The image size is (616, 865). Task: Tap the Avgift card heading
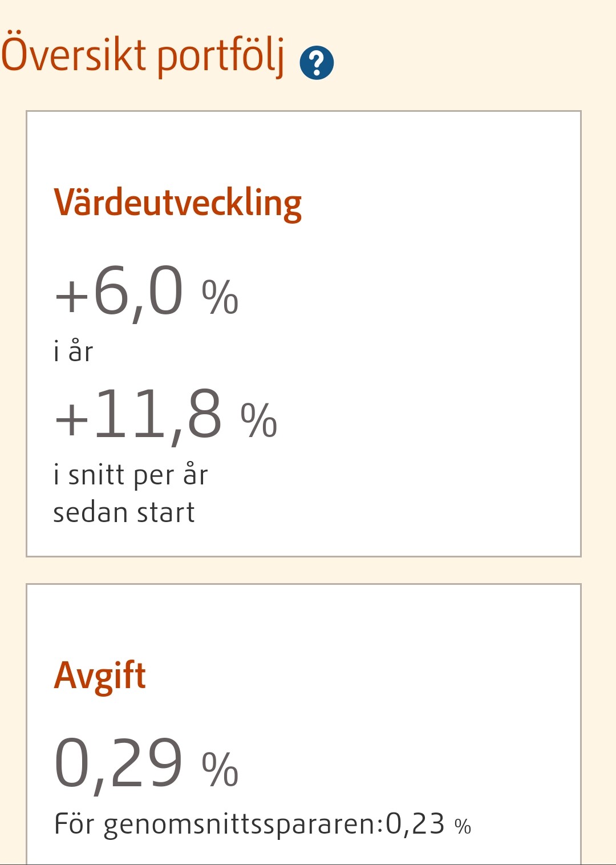(100, 676)
